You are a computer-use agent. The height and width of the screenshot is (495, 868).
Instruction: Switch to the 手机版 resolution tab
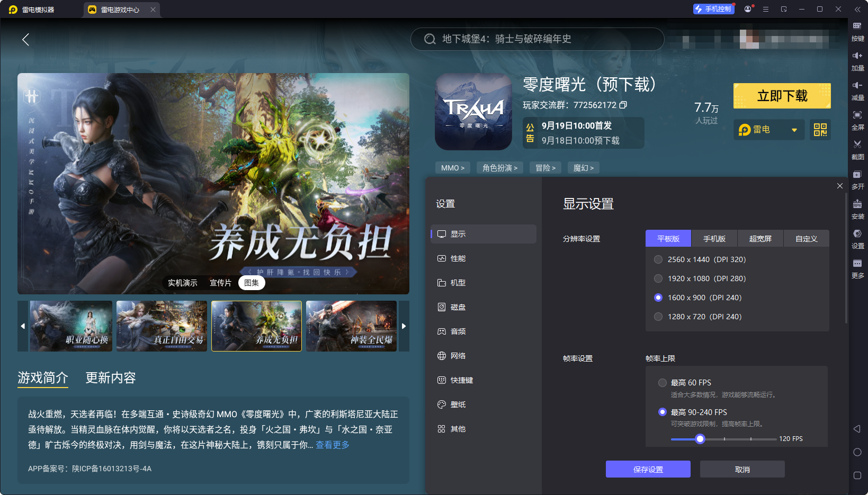tap(714, 239)
